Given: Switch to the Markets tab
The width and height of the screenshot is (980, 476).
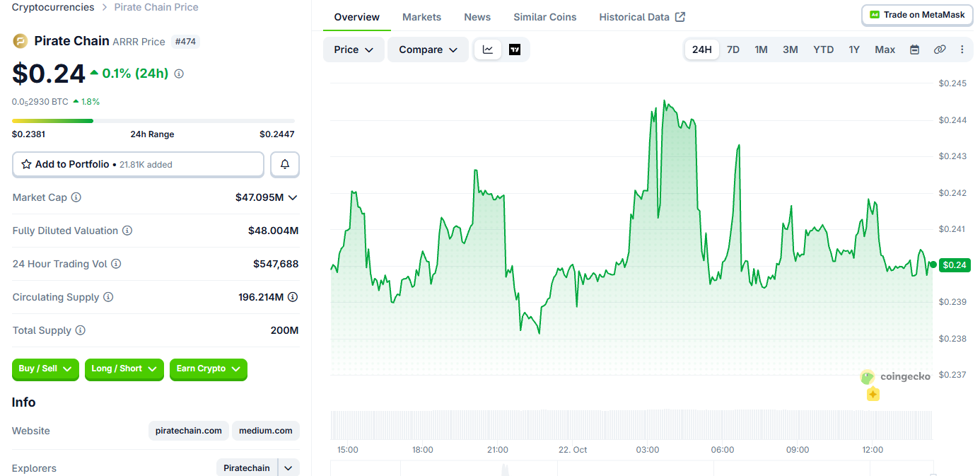Looking at the screenshot, I should click(421, 17).
